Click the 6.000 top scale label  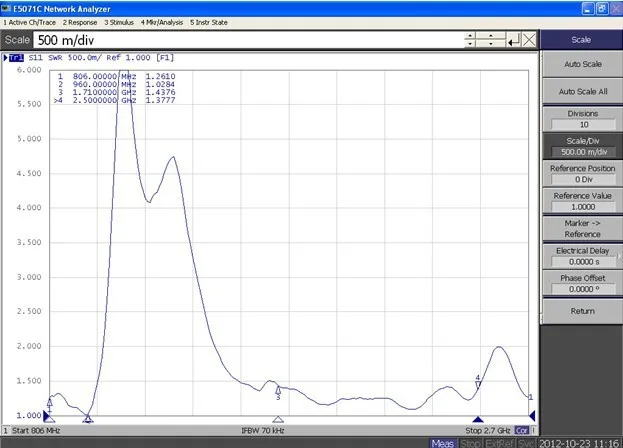29,70
